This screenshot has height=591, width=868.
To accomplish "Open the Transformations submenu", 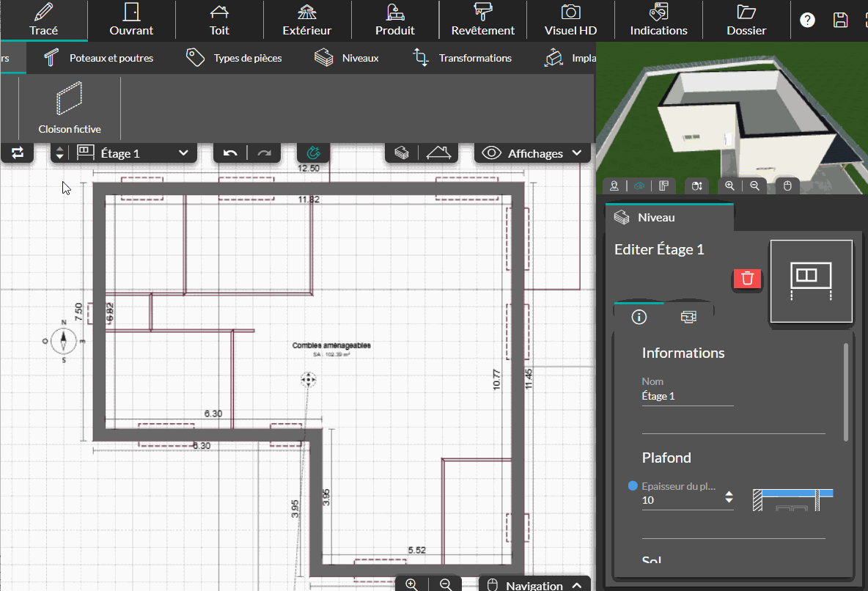I will pyautogui.click(x=463, y=58).
